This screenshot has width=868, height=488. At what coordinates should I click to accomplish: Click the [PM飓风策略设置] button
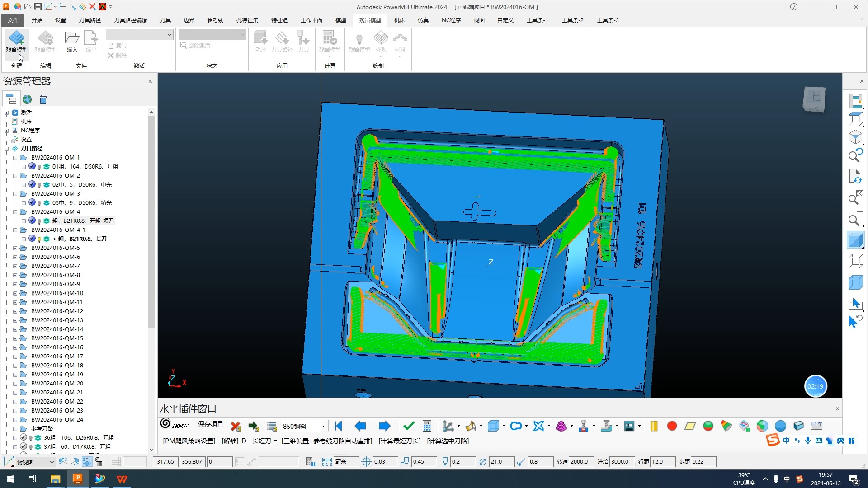click(189, 441)
